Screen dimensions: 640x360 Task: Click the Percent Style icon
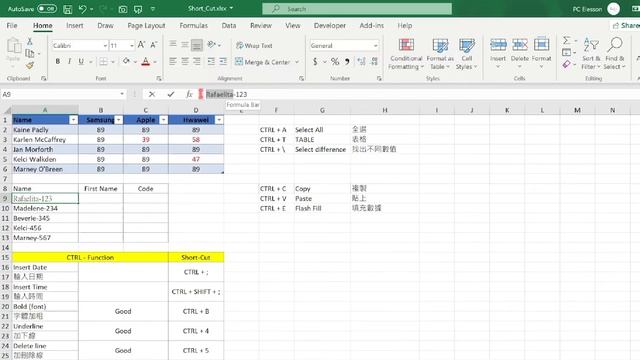[x=335, y=62]
